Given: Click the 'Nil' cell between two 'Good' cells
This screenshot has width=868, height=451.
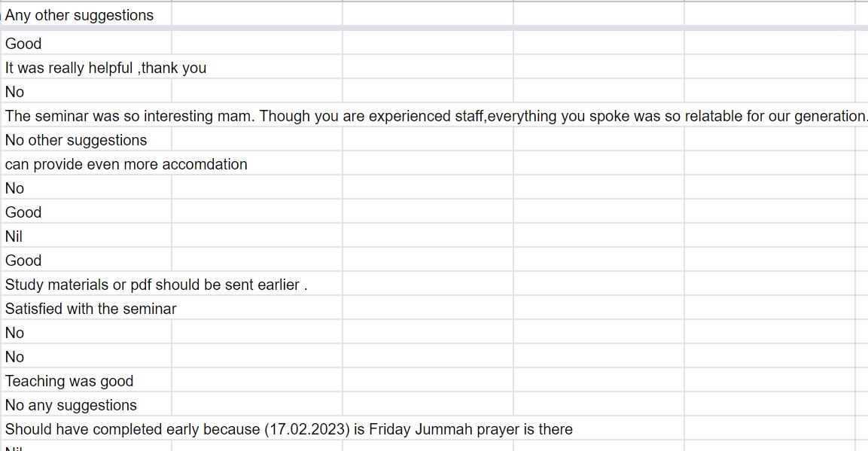Looking at the screenshot, I should (14, 236).
